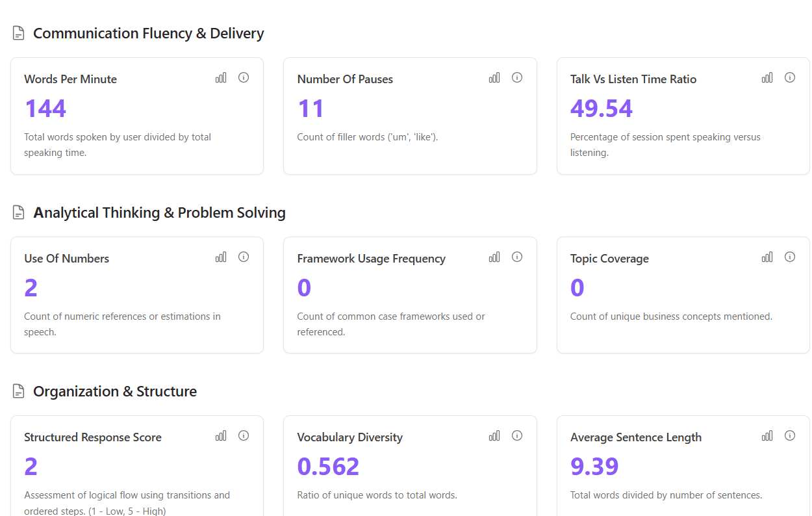Select the Words Per Minute value 144
812x516 pixels.
pyautogui.click(x=45, y=108)
